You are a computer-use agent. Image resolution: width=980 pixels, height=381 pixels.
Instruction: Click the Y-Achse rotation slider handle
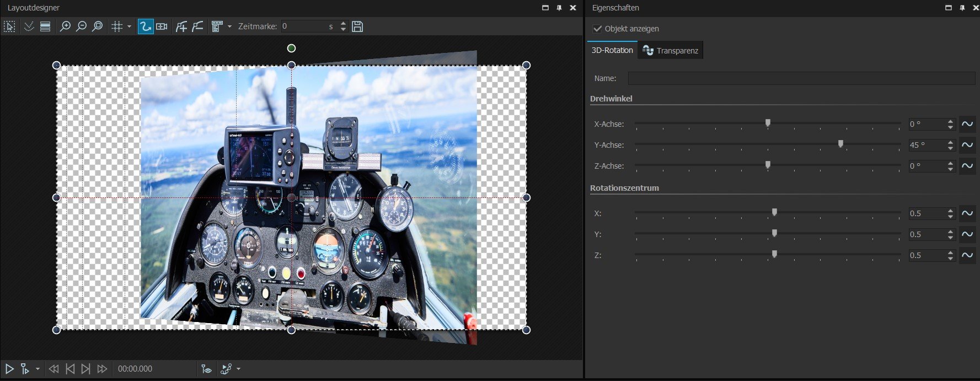840,144
